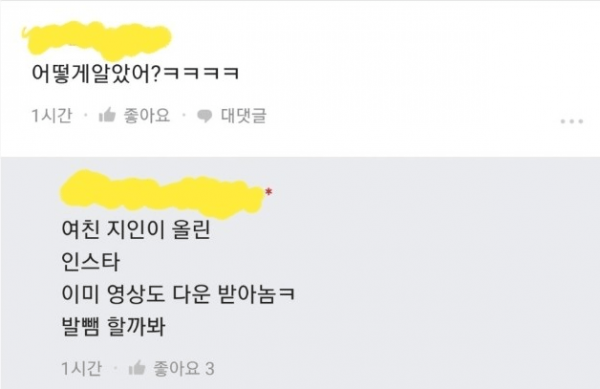Click the thumbs-up icon under the reply
This screenshot has height=389, width=600.
click(137, 368)
